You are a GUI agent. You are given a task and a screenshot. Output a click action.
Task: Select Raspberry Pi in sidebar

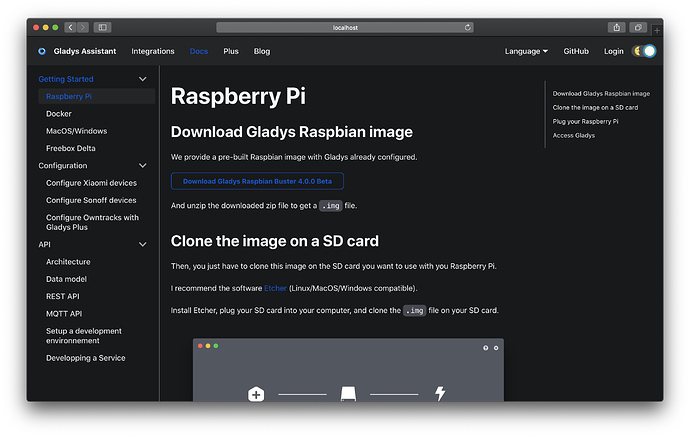[97, 96]
